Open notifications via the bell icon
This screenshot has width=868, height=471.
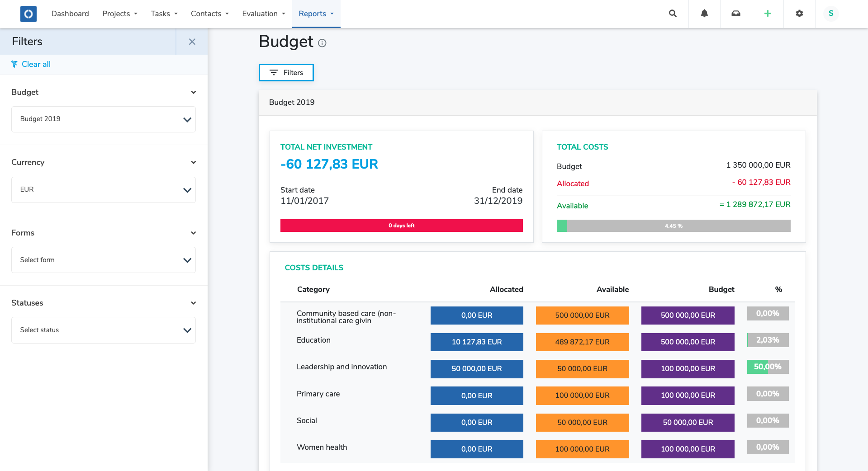(704, 14)
